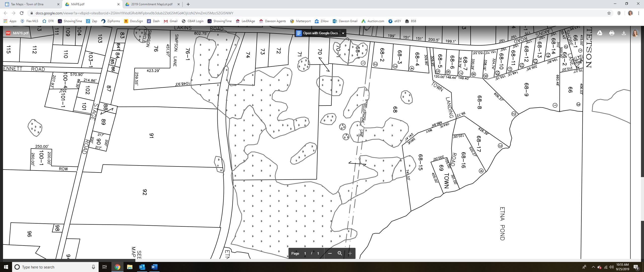Open the taskbar clock showing 10:55 AM
The width and height of the screenshot is (644, 272).
623,267
